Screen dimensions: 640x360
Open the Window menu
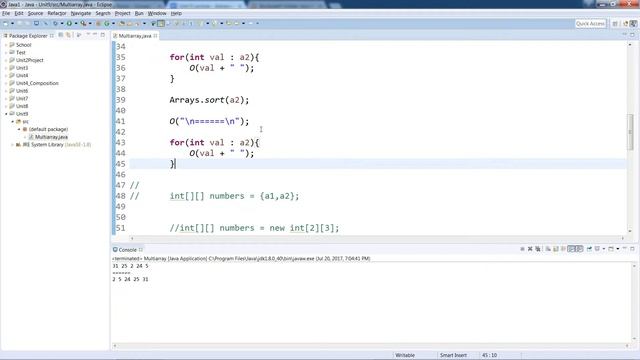[x=157, y=13]
